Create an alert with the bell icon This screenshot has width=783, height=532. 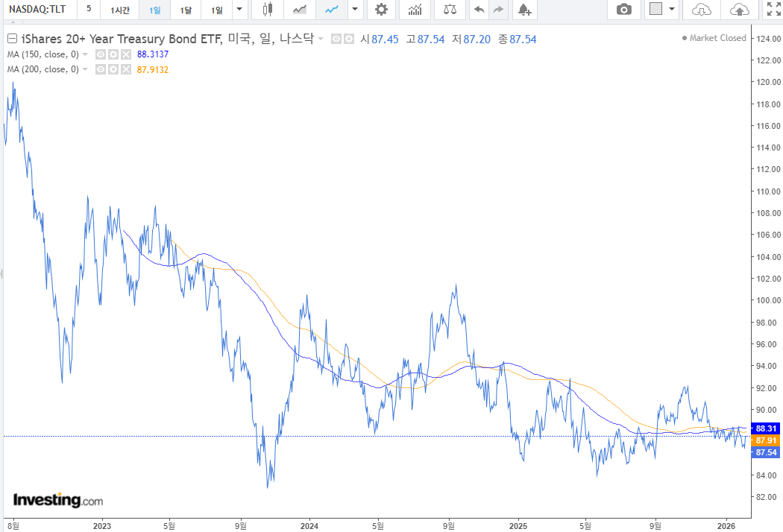tap(523, 10)
